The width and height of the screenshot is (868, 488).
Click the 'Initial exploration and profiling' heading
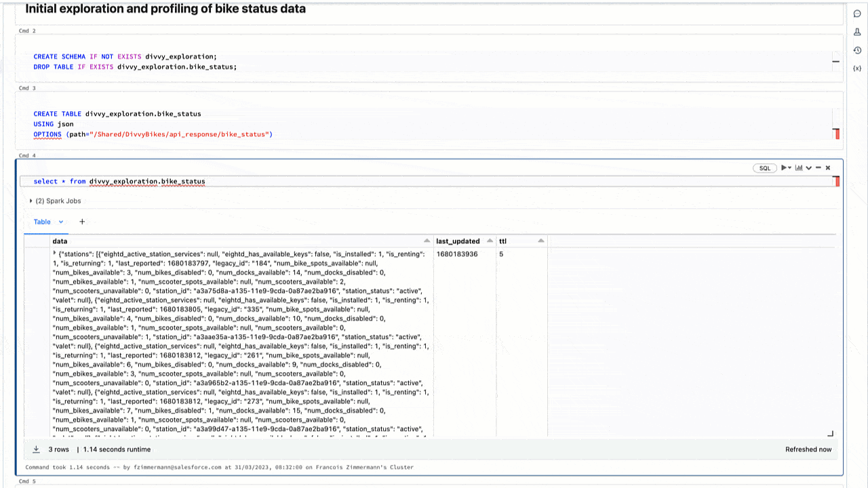165,9
